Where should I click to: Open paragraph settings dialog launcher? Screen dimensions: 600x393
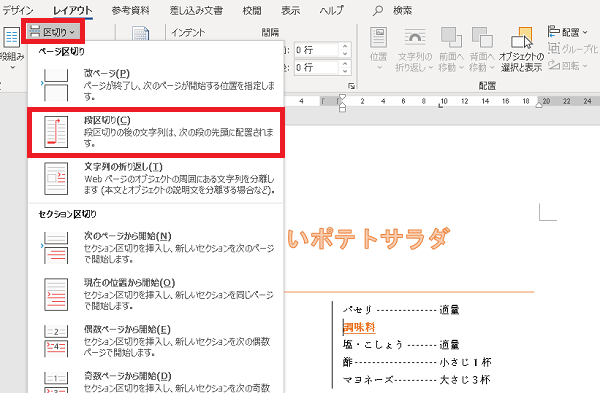[351, 86]
